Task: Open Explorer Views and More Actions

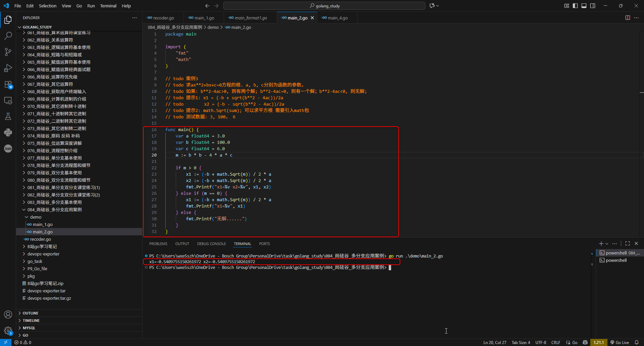Action: [x=135, y=18]
